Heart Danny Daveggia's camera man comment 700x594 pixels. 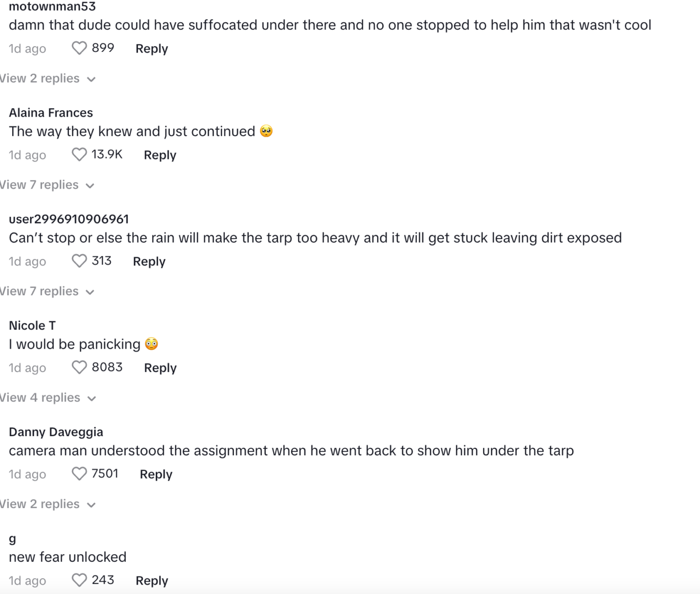click(x=79, y=474)
